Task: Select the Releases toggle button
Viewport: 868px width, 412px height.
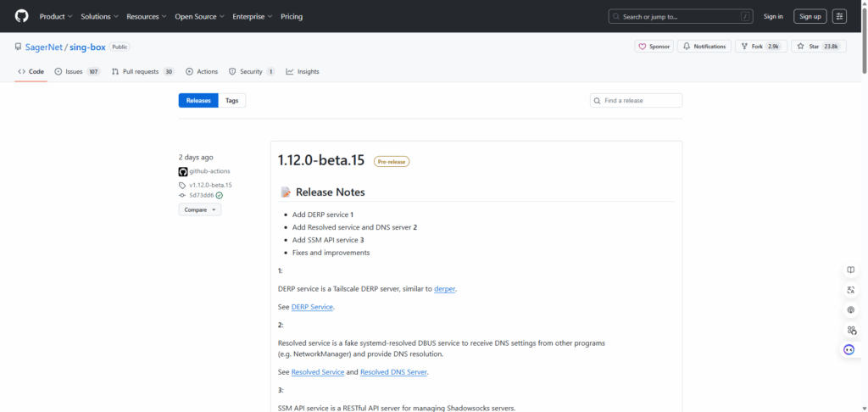Action: (x=198, y=101)
